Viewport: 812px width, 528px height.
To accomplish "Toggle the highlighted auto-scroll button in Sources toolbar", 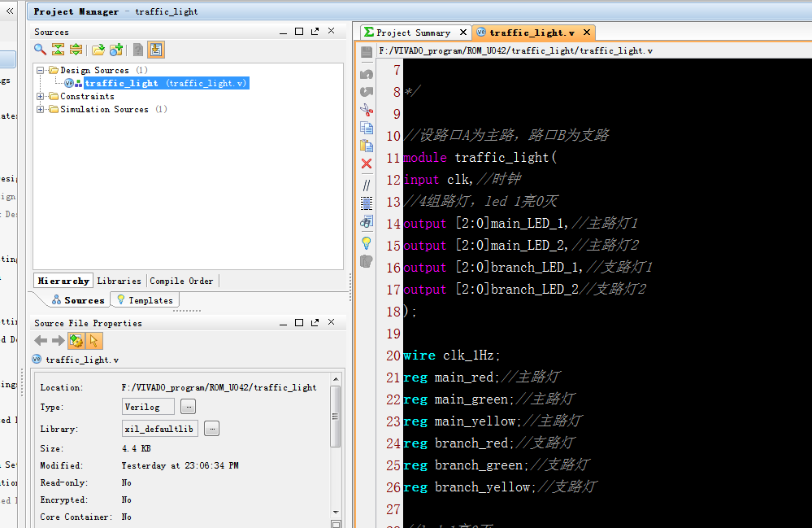I will coord(156,50).
